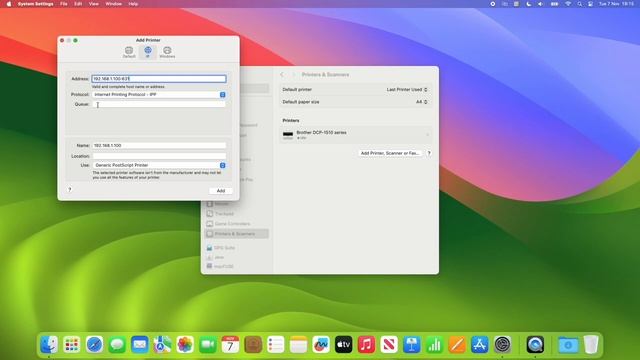Select the Brother DCP-1510 series printer row
The image size is (640, 360).
tap(356, 135)
